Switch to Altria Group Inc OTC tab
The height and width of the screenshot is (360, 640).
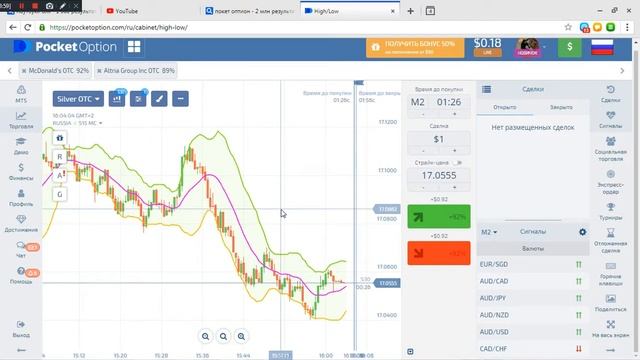[x=136, y=71]
